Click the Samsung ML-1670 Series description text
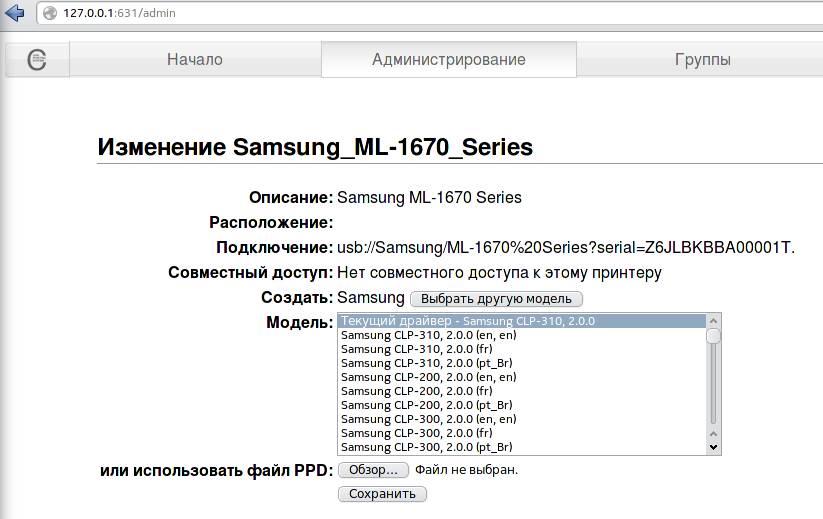 tap(429, 197)
